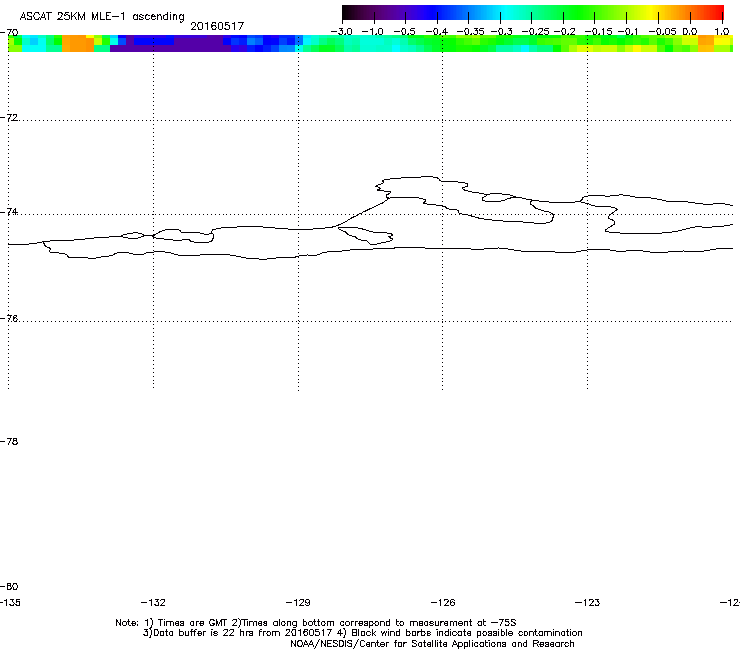Click the note line '3)Data buffer is 22 hrs from 20160517'
740x650 pixels.
tap(362, 633)
